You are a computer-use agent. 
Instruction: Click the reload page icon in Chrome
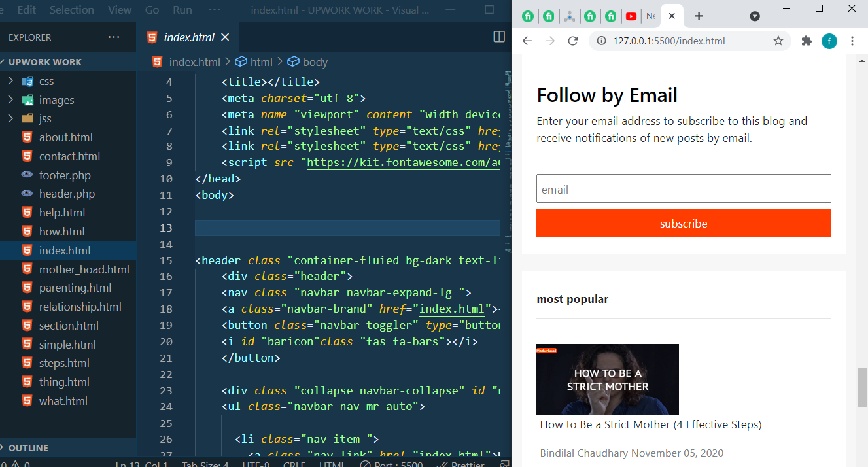tap(574, 41)
